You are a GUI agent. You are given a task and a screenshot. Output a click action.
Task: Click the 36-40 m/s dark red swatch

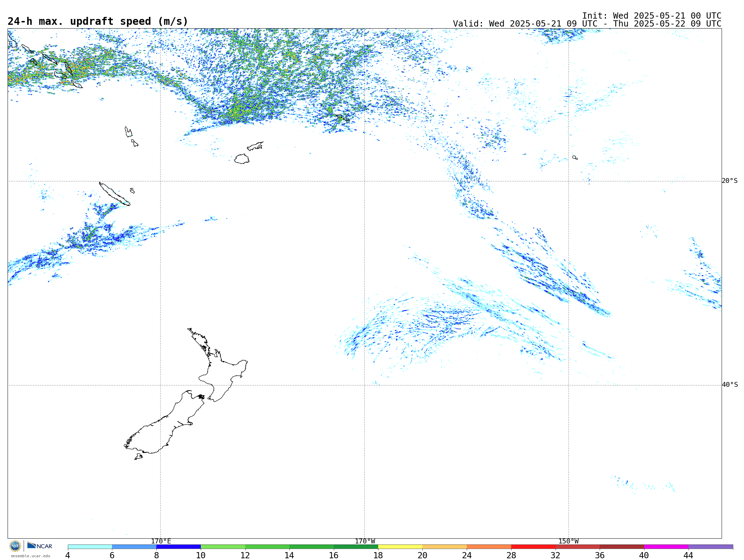(622, 547)
